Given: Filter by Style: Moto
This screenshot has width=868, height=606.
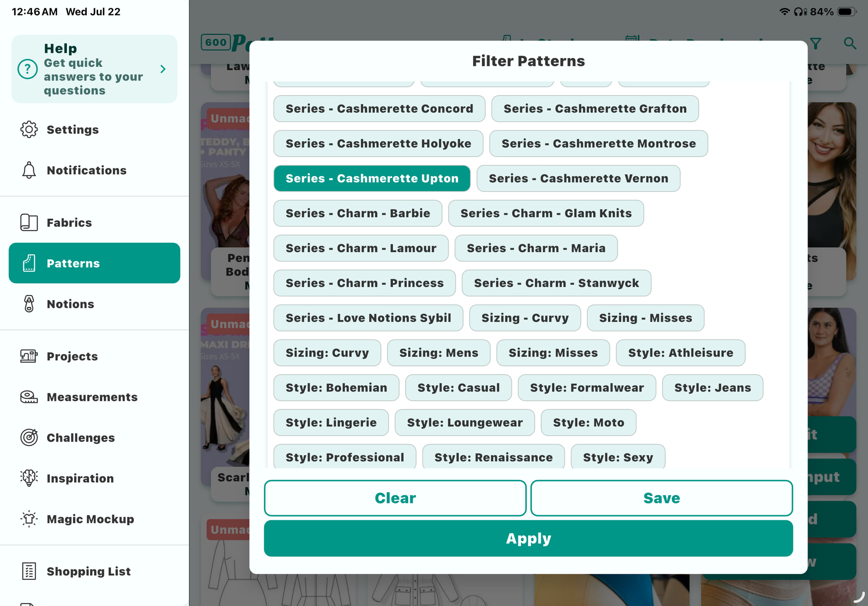Looking at the screenshot, I should [x=589, y=423].
